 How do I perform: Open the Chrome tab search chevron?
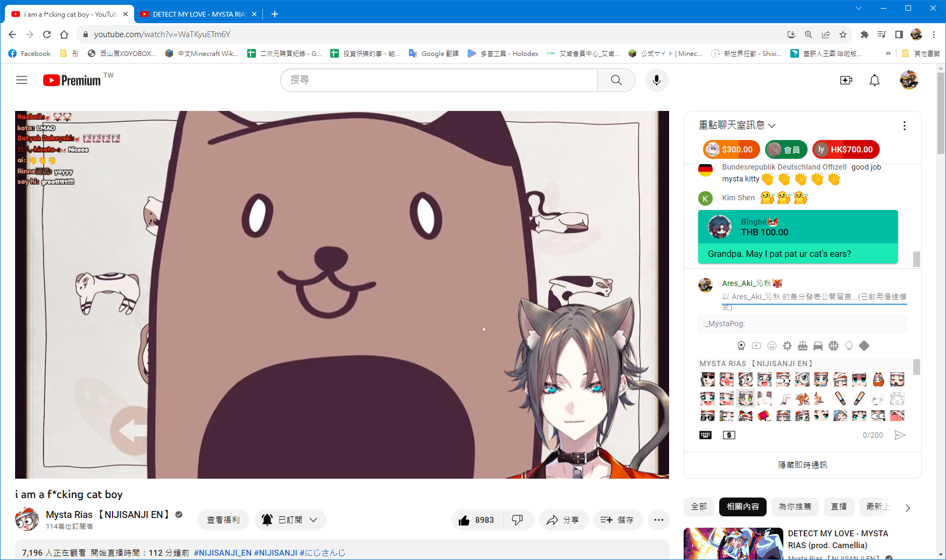pos(859,8)
